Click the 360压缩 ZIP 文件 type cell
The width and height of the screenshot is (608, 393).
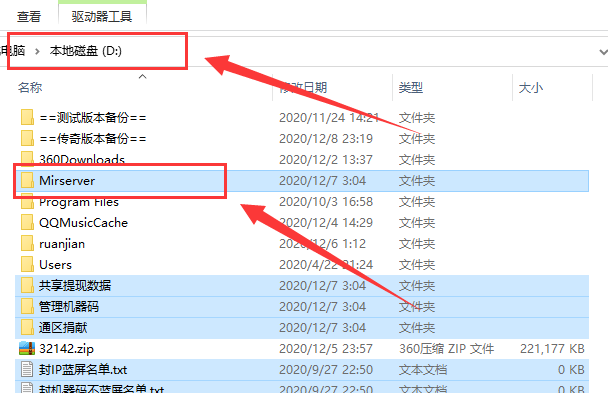pyautogui.click(x=446, y=349)
